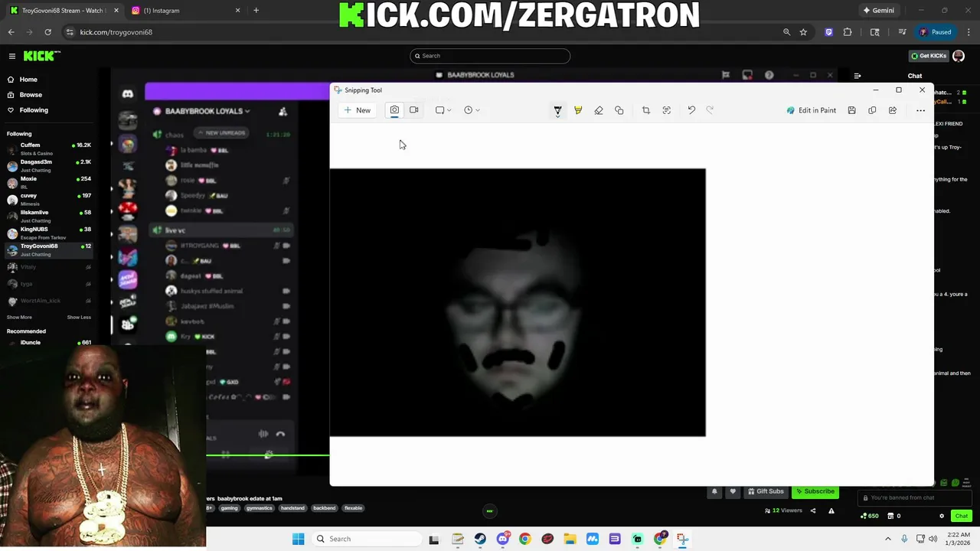Open Gemini in Chrome
The image size is (980, 551).
point(878,10)
